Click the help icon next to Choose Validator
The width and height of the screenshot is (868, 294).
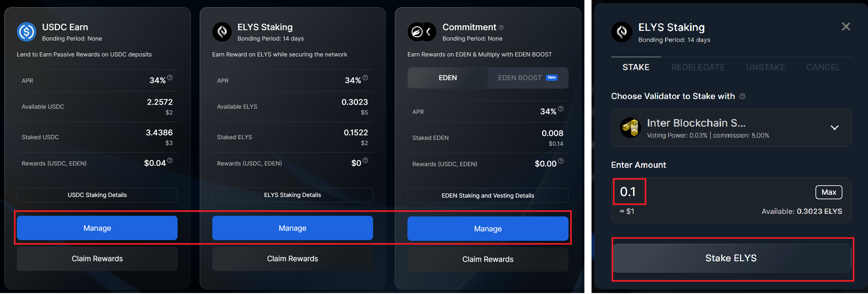[x=742, y=96]
